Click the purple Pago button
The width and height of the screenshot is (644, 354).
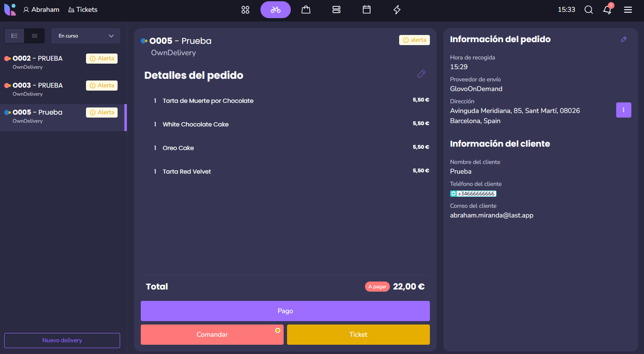(x=285, y=311)
